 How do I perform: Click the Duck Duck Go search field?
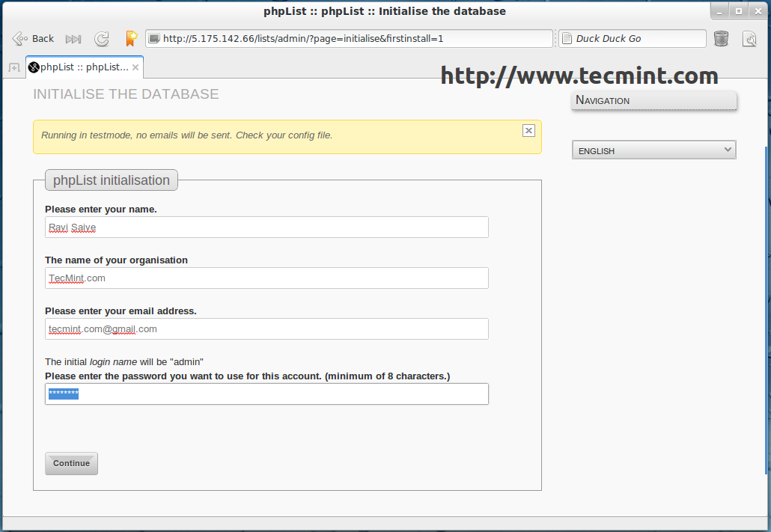point(633,38)
